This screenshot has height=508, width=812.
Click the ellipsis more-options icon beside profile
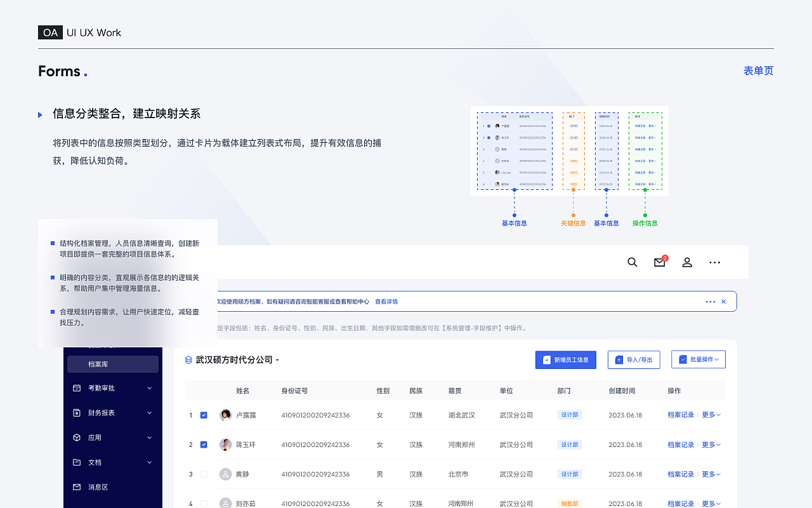click(x=714, y=262)
